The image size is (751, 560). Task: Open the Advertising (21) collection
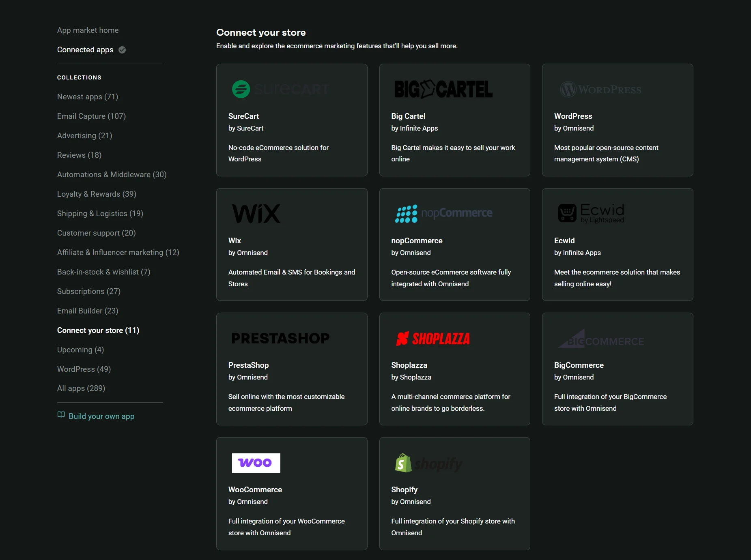pos(85,136)
